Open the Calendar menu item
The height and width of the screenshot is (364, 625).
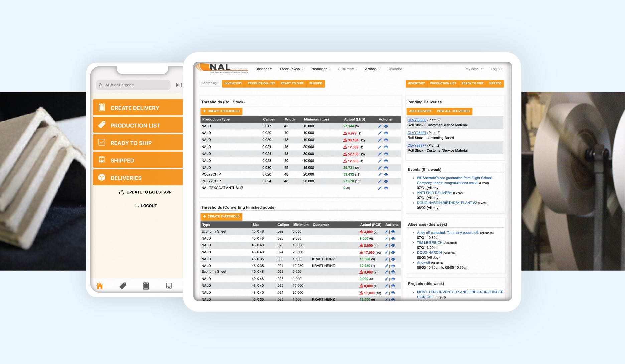[395, 69]
